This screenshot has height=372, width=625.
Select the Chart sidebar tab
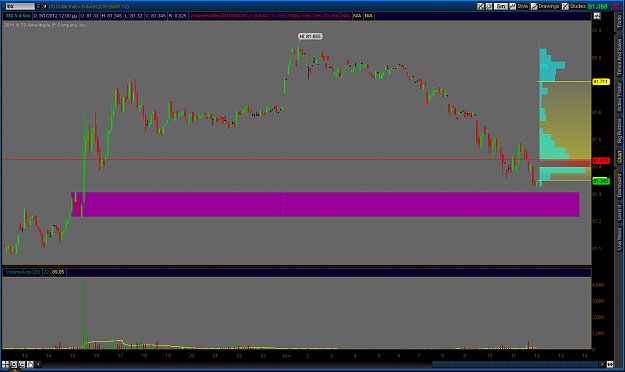[619, 156]
